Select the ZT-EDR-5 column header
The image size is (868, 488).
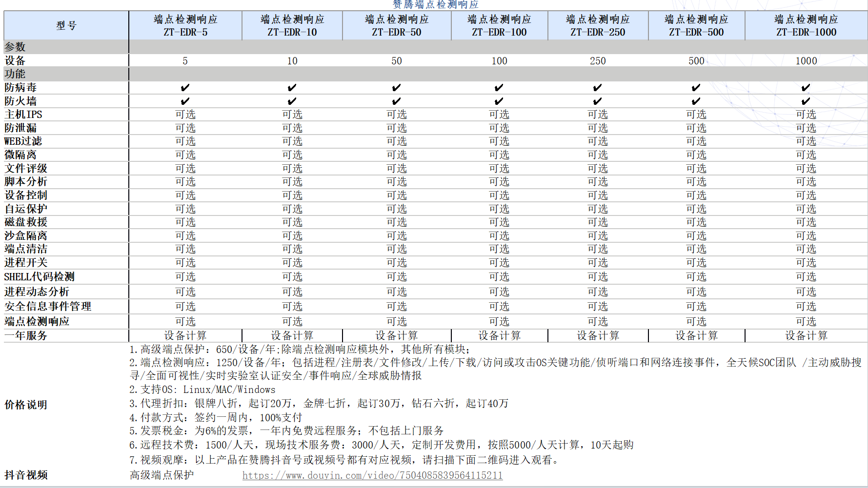click(185, 26)
